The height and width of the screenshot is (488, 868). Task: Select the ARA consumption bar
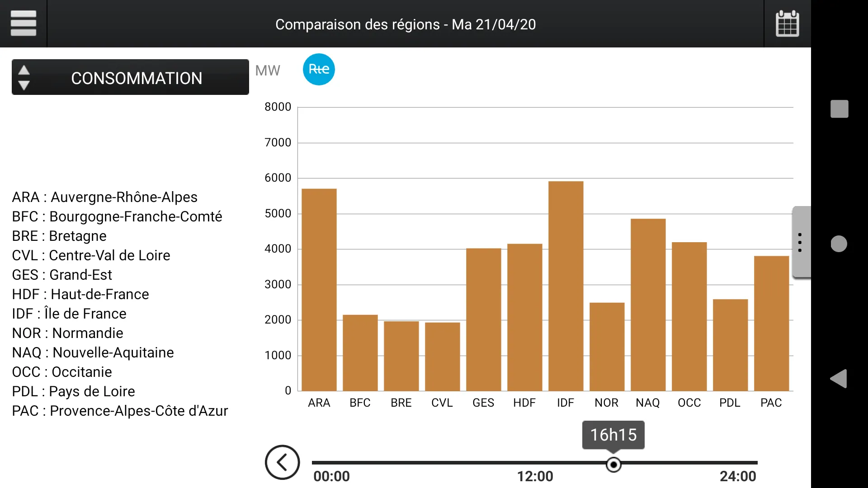tap(319, 290)
